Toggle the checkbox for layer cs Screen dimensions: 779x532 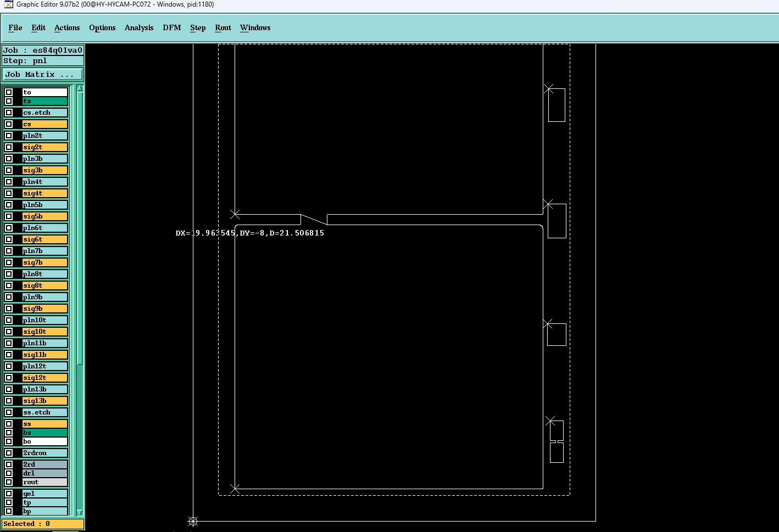click(x=9, y=124)
